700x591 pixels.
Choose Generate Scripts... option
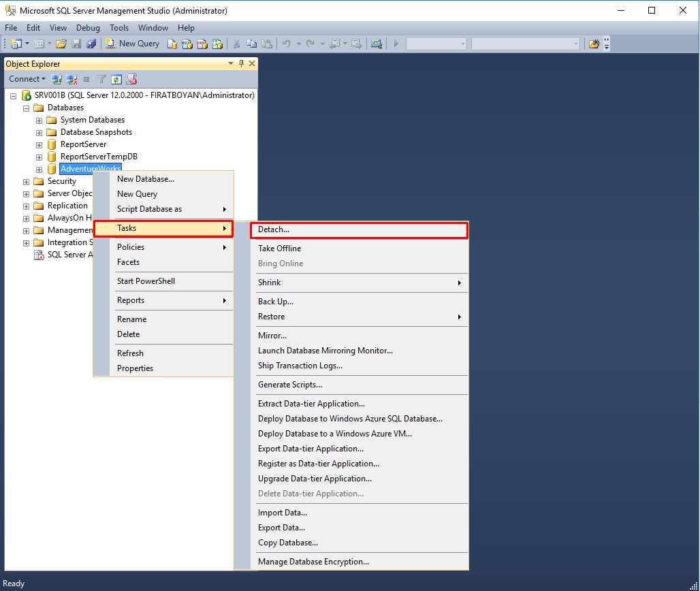360,385
